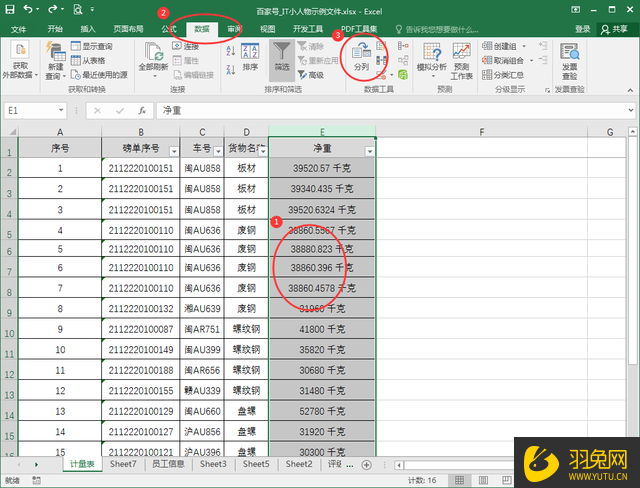
Task: Click the Save icon in quick access toolbar
Action: point(9,9)
